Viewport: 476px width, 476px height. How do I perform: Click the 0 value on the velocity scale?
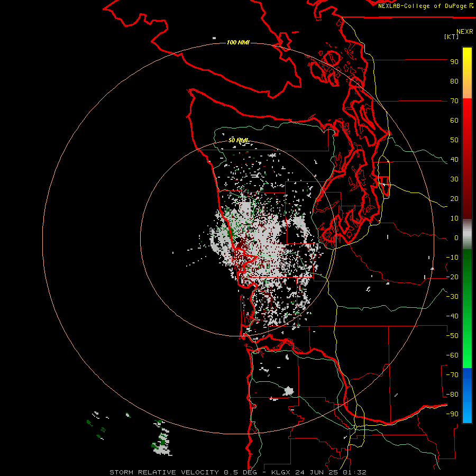click(456, 238)
